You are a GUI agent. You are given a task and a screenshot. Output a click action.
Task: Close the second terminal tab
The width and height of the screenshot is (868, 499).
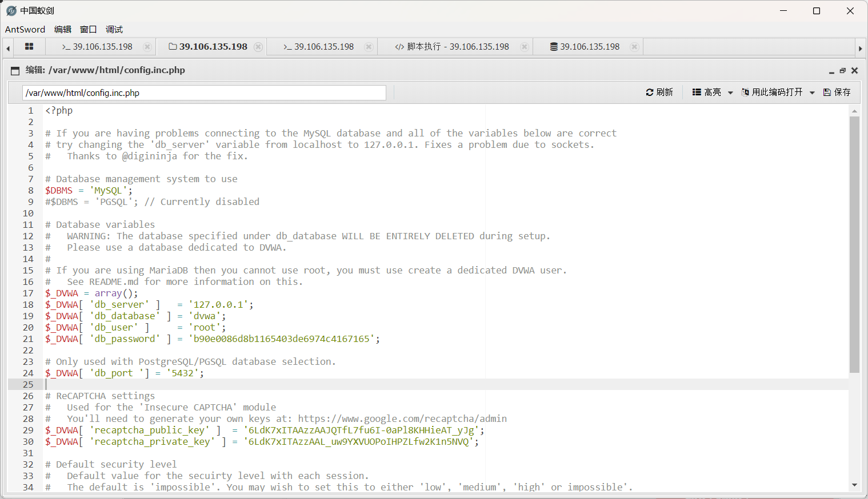click(369, 47)
